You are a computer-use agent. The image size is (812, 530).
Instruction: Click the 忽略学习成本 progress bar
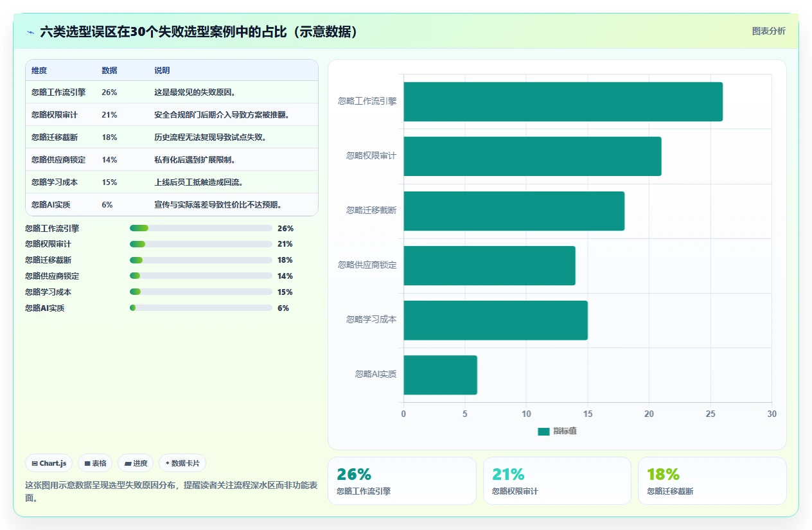[201, 292]
